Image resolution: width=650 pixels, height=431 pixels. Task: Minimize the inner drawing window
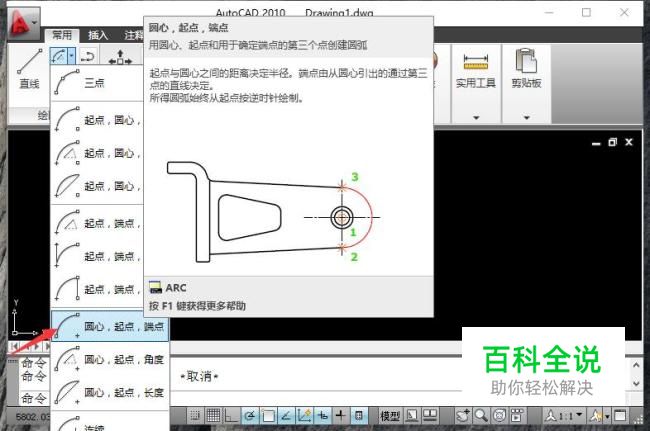pyautogui.click(x=596, y=143)
